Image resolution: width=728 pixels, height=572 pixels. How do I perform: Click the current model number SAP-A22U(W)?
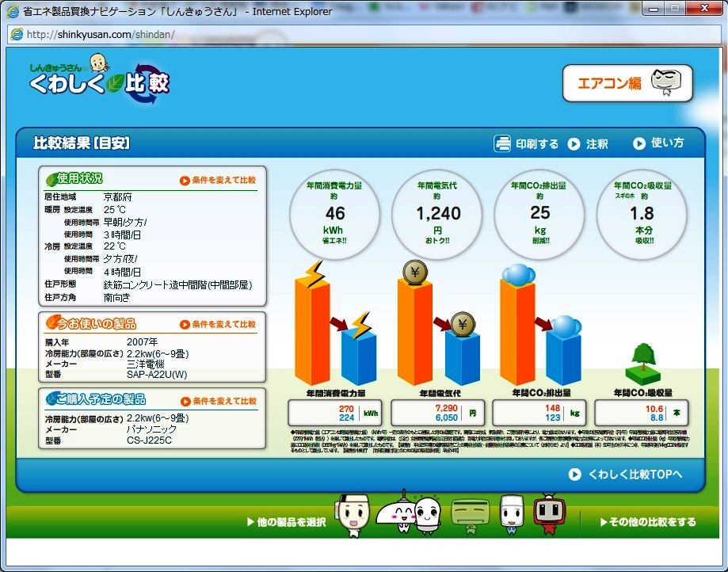click(x=157, y=375)
